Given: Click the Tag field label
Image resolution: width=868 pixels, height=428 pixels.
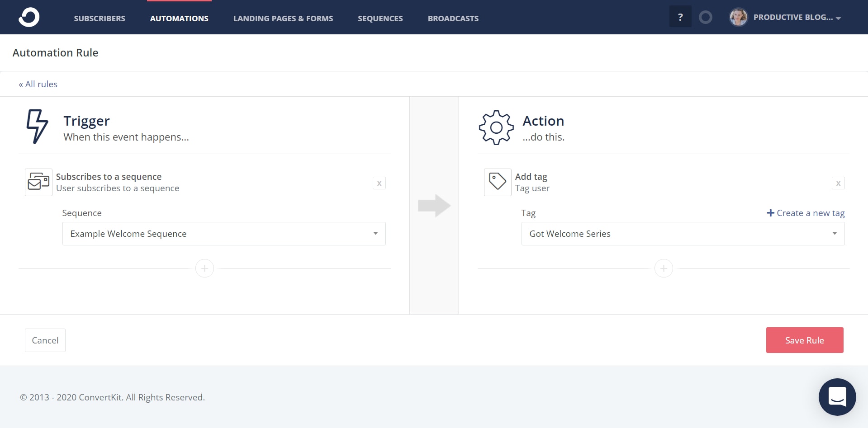Looking at the screenshot, I should pos(528,213).
